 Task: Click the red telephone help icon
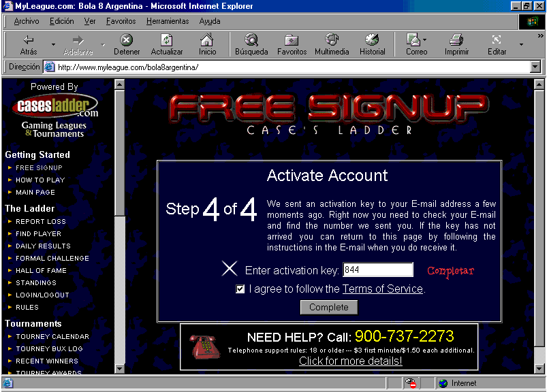coord(202,346)
